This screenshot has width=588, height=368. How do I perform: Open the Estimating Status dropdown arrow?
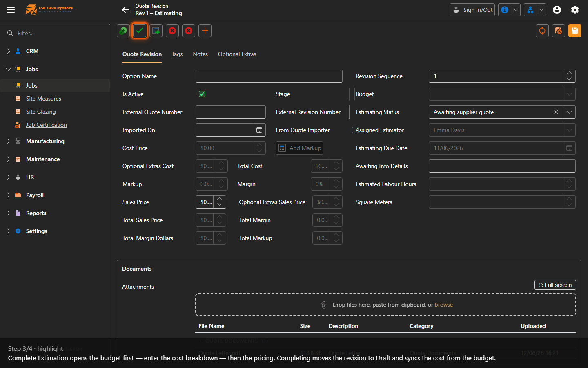tap(569, 112)
